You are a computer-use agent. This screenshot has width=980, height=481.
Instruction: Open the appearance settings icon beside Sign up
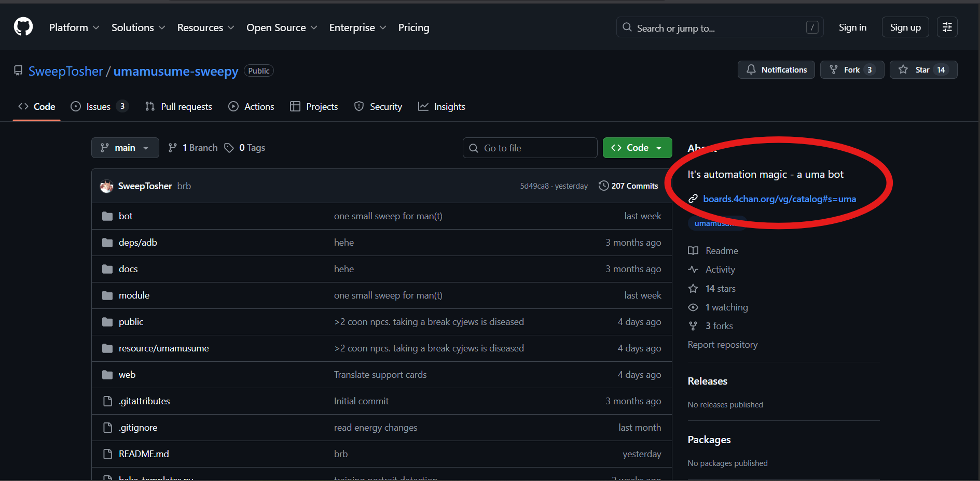click(947, 27)
